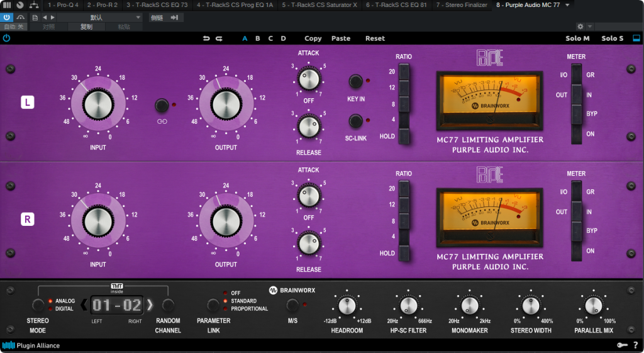Click the PARALLEL MIX knob
The image size is (644, 353).
(x=594, y=306)
